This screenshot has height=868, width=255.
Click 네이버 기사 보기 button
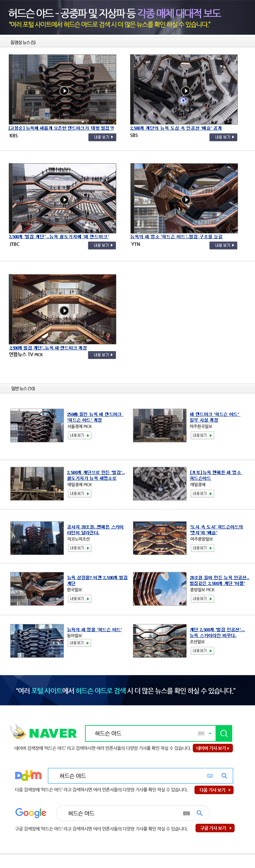point(213,748)
